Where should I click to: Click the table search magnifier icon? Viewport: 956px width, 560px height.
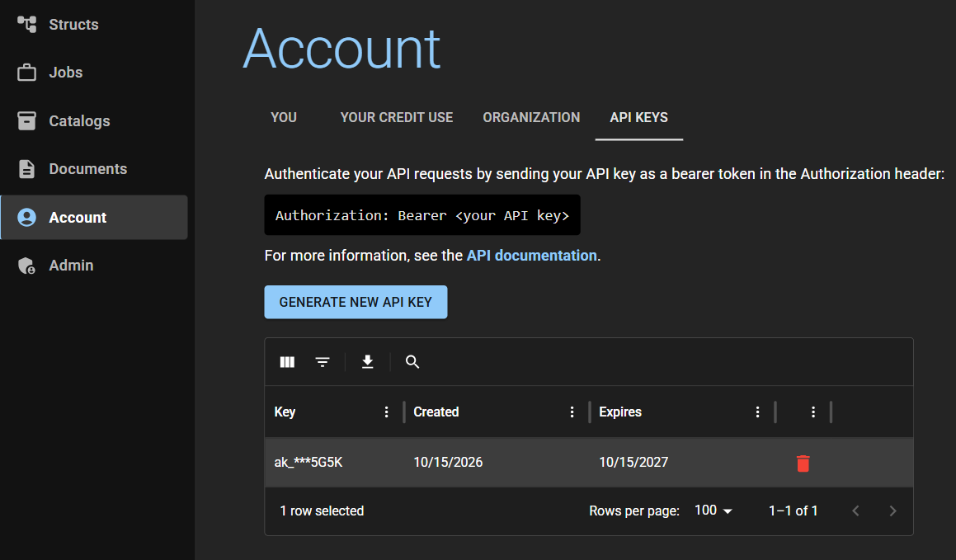412,362
